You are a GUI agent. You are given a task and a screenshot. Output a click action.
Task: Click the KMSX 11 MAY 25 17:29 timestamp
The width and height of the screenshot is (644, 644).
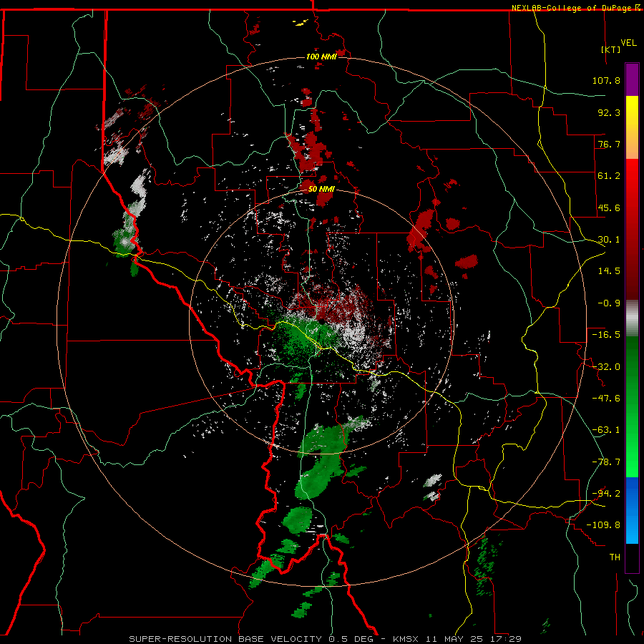click(x=457, y=639)
